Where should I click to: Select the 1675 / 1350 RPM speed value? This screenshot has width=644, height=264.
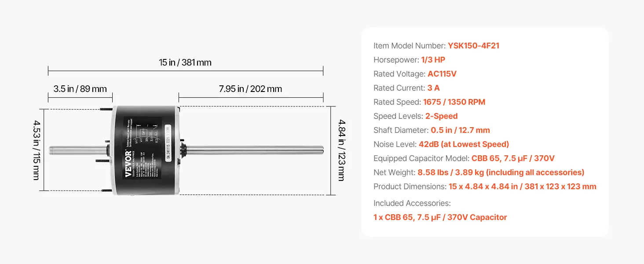coord(454,102)
